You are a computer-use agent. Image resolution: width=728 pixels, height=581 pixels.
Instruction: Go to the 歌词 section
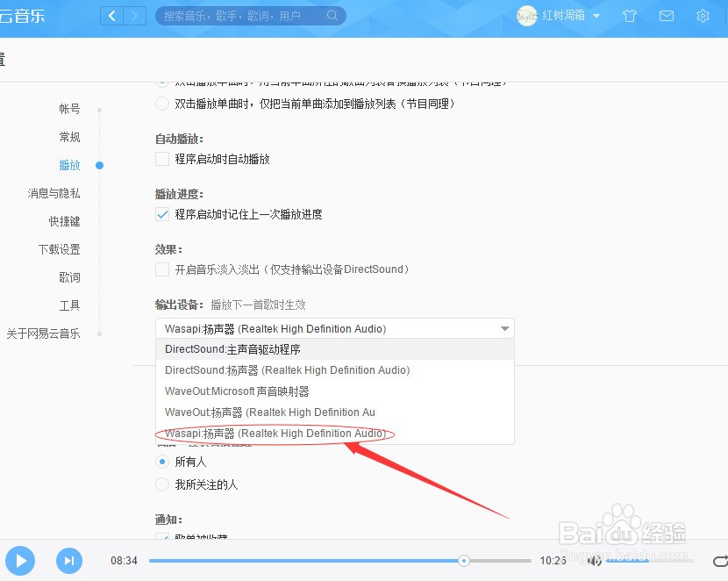pyautogui.click(x=69, y=277)
